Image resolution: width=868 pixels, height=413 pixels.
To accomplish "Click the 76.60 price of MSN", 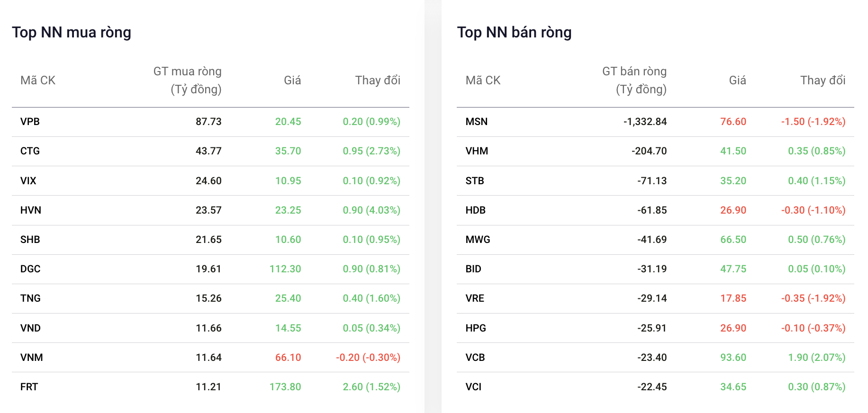I will [733, 122].
